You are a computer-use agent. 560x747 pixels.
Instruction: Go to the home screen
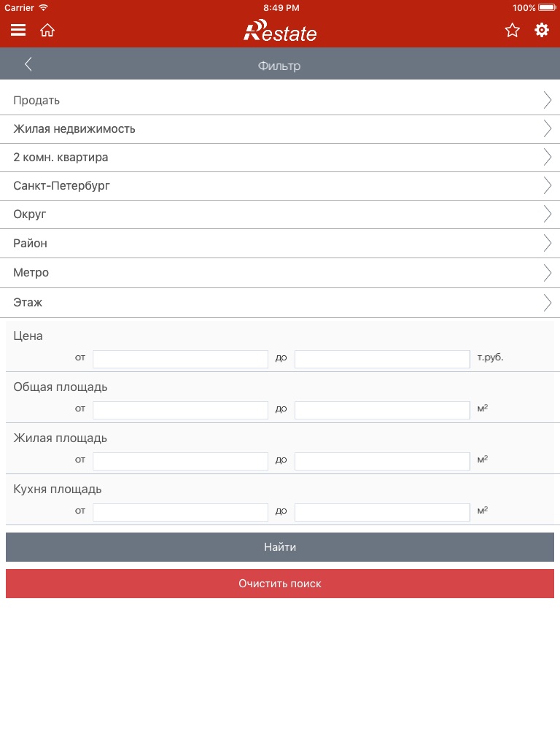tap(47, 30)
